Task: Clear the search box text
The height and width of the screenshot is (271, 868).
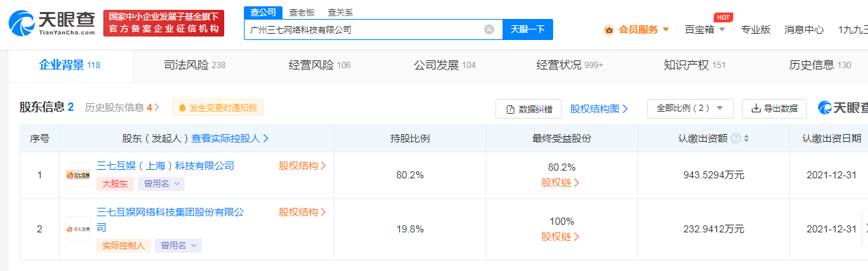Action: [489, 29]
